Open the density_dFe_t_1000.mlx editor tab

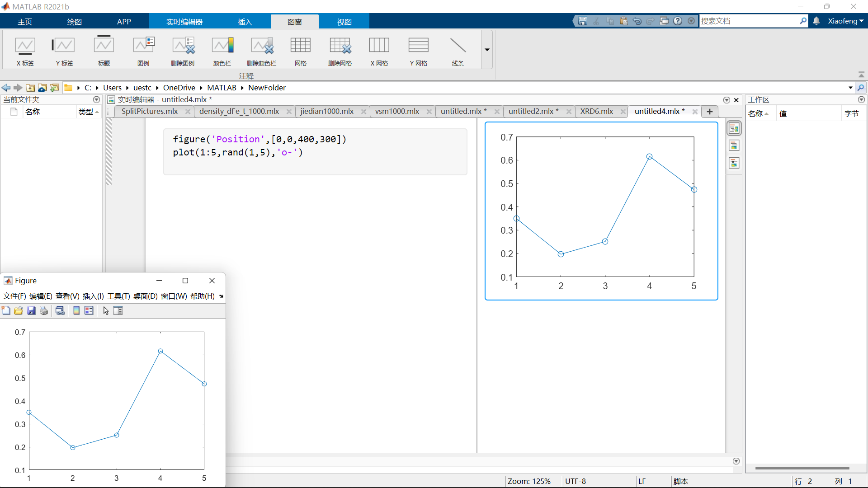pyautogui.click(x=239, y=112)
